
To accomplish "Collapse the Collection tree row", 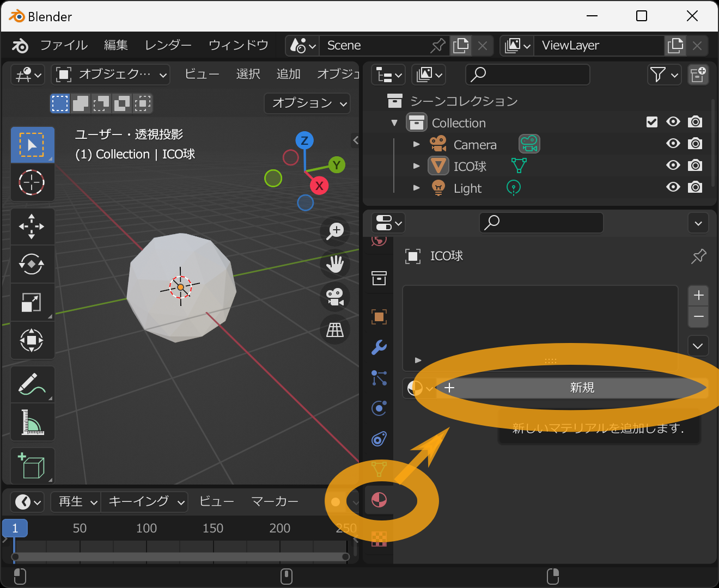I will click(394, 122).
